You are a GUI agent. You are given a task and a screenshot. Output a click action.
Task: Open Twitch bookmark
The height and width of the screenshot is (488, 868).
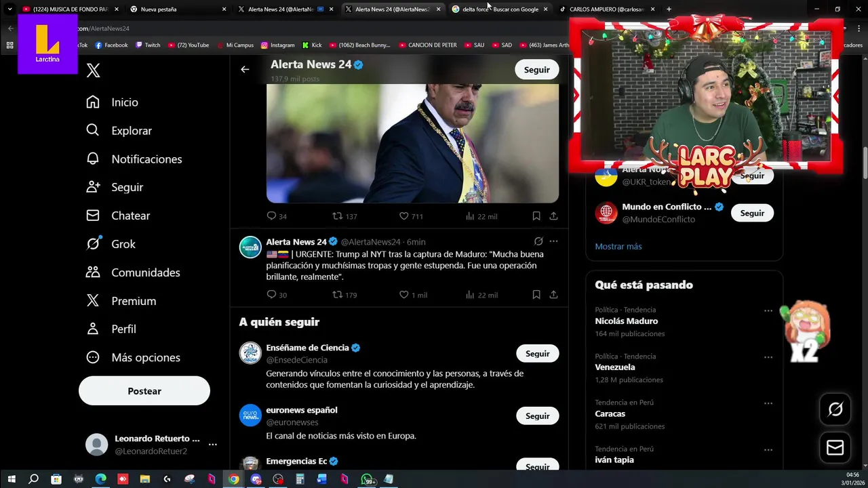point(148,45)
